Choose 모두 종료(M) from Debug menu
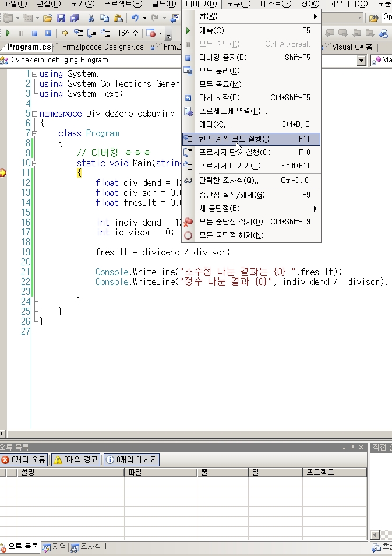This screenshot has height=556, width=392. point(251,85)
